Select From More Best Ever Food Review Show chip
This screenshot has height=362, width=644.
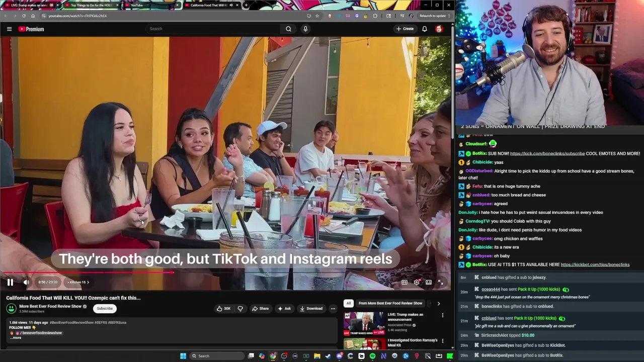390,303
